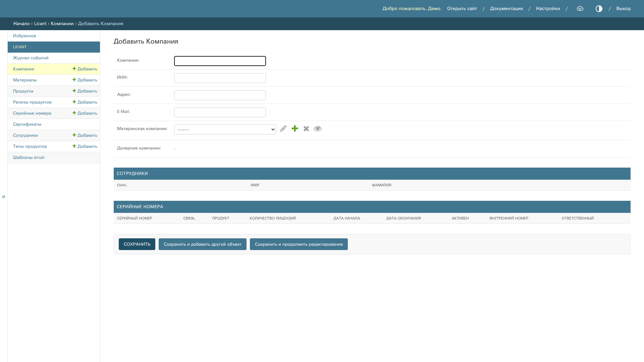Screen dimensions: 644x362
Task: Click plus Добавить next to Сотрудники
Action: pos(85,135)
